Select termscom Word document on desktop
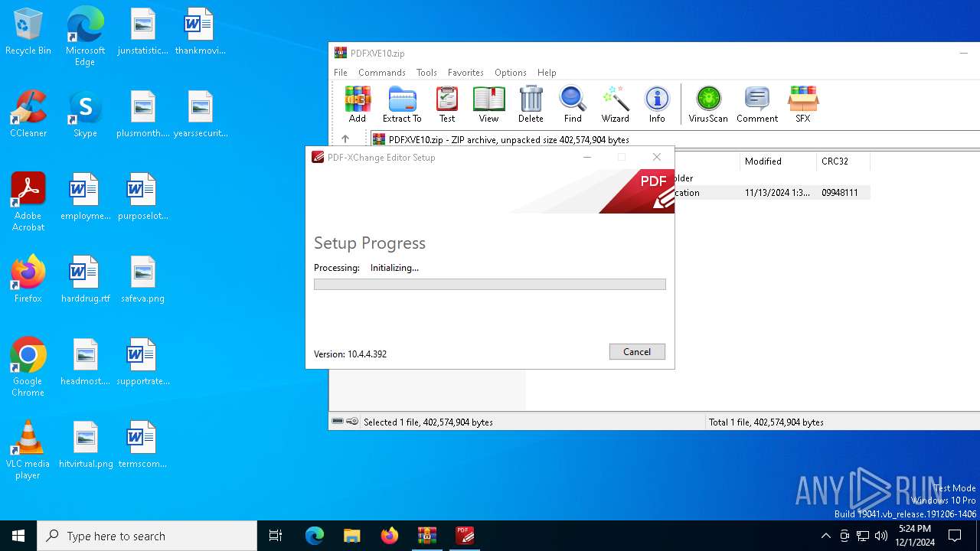 click(142, 445)
